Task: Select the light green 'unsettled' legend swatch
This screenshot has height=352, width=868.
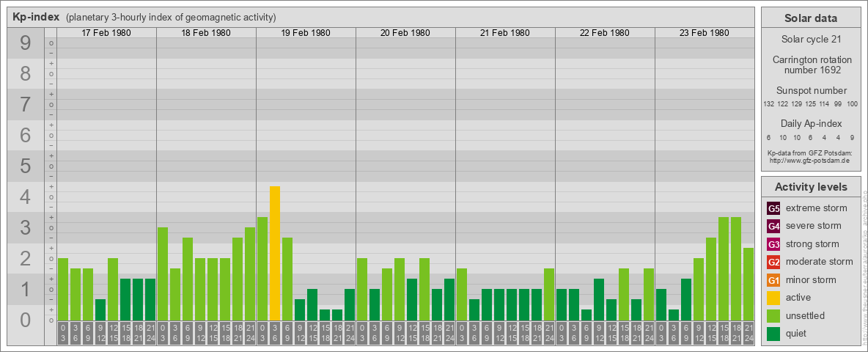Action: [773, 315]
